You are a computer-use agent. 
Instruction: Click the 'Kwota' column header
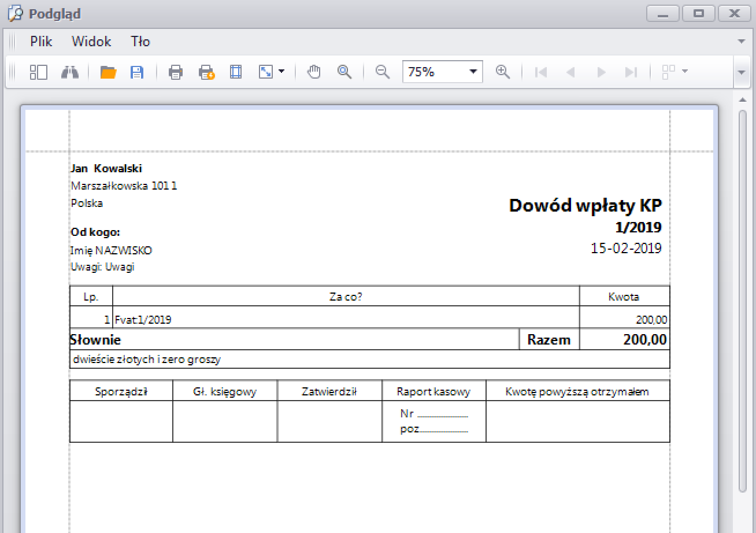(624, 297)
